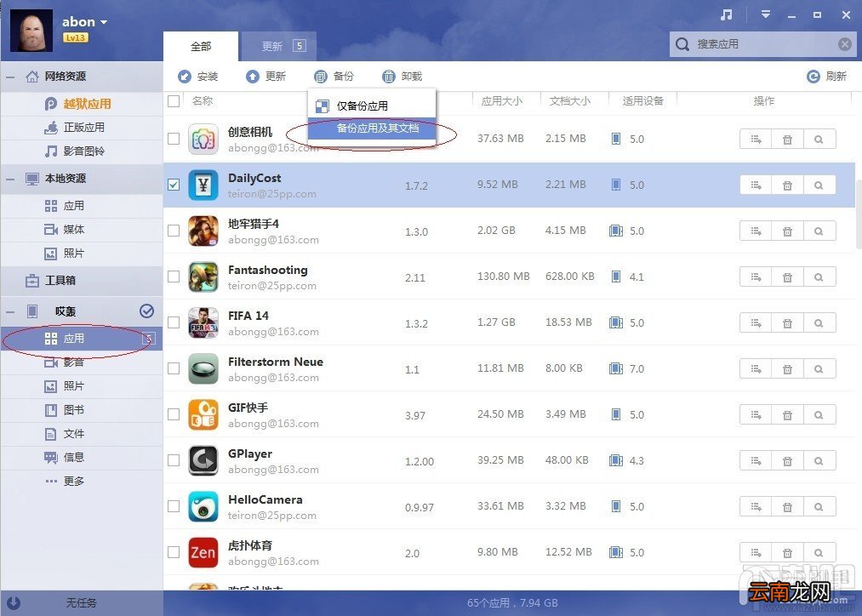Click 创意相机 row trash delete icon

point(788,139)
